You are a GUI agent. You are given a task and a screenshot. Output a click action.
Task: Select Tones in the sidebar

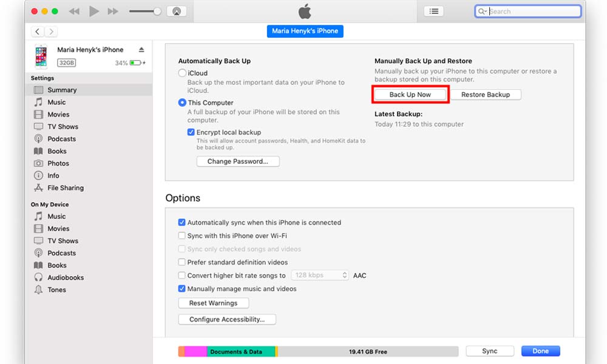click(x=57, y=289)
